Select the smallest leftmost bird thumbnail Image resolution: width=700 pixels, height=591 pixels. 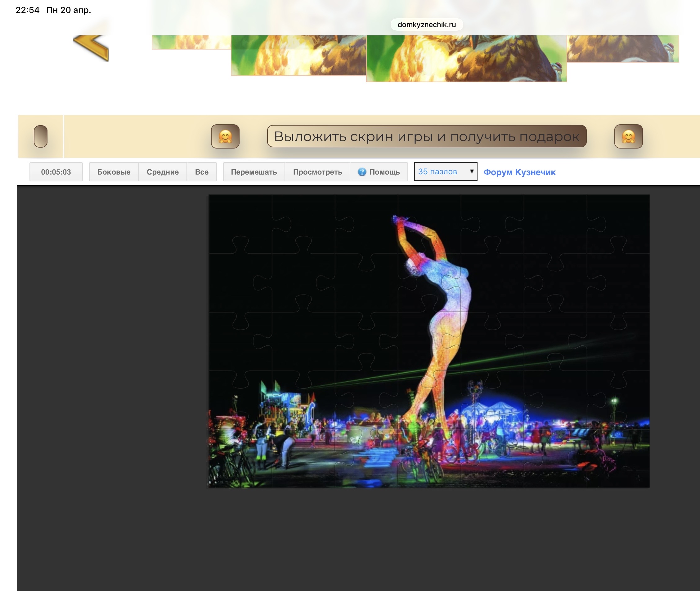point(191,42)
